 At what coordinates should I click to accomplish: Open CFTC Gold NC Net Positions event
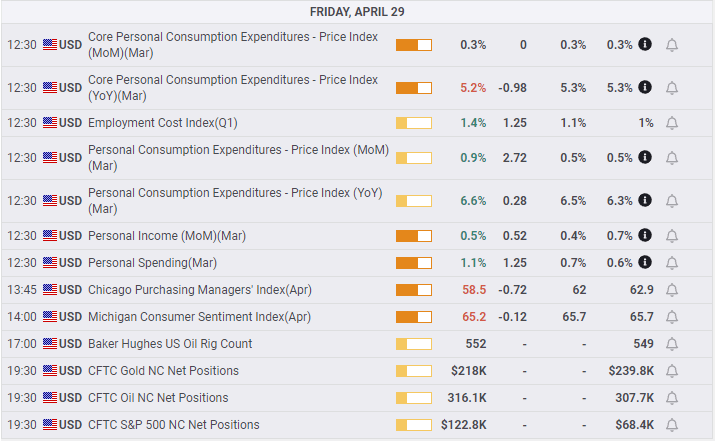163,371
